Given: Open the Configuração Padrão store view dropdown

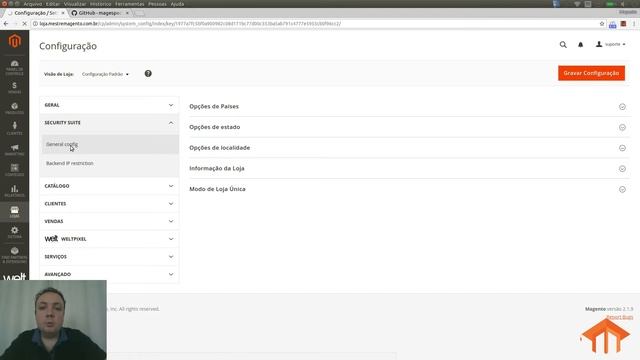Looking at the screenshot, I should [105, 74].
